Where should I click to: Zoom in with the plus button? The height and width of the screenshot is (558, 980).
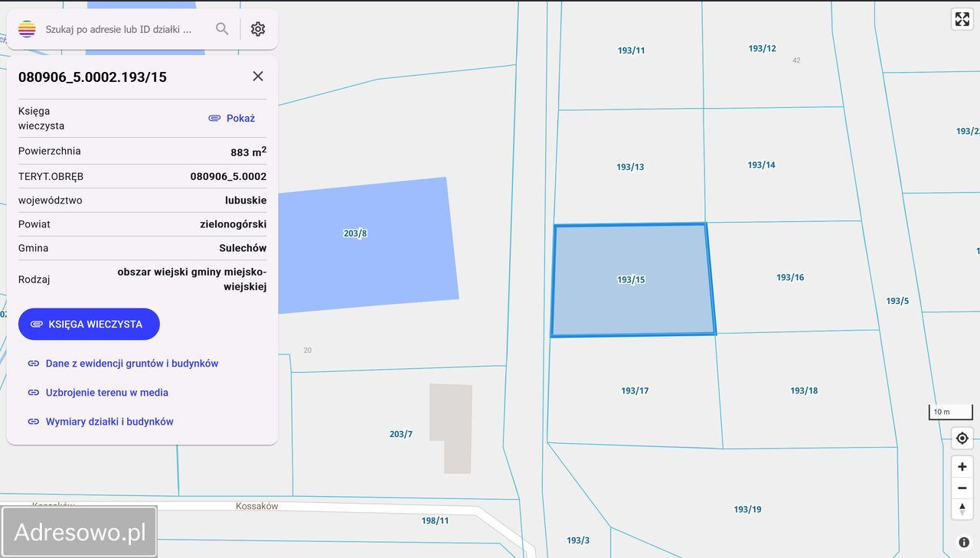click(x=962, y=467)
